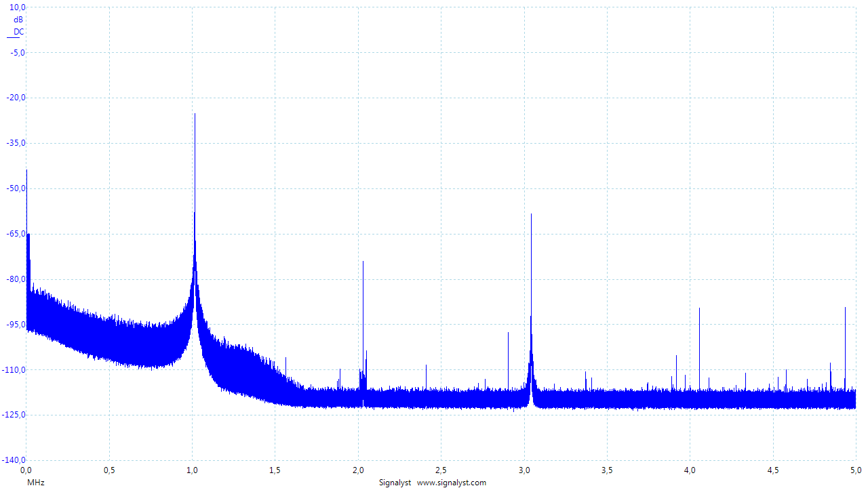Click the www.signalyst.com link text
Screen dimensions: 868x488
point(451,483)
